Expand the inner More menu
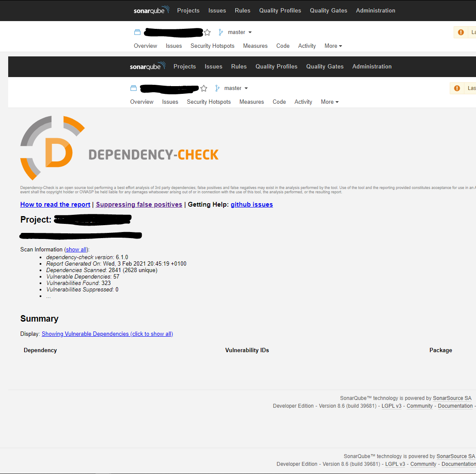Image resolution: width=476 pixels, height=474 pixels. click(330, 102)
